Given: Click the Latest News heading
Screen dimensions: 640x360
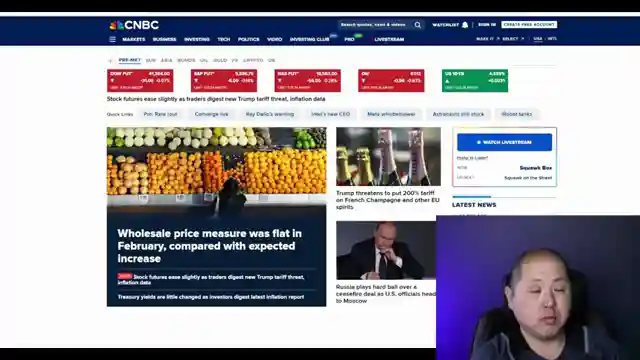Looking at the screenshot, I should coord(474,205).
